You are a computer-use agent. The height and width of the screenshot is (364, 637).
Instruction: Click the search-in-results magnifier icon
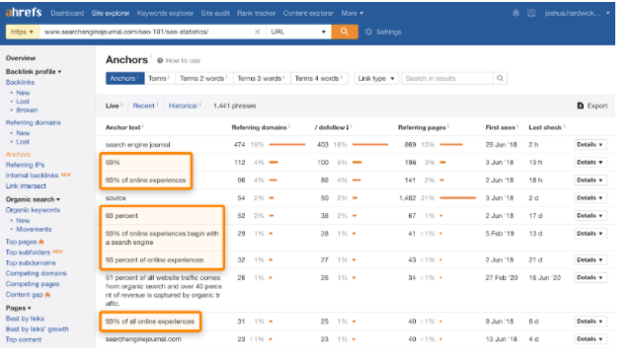click(500, 78)
